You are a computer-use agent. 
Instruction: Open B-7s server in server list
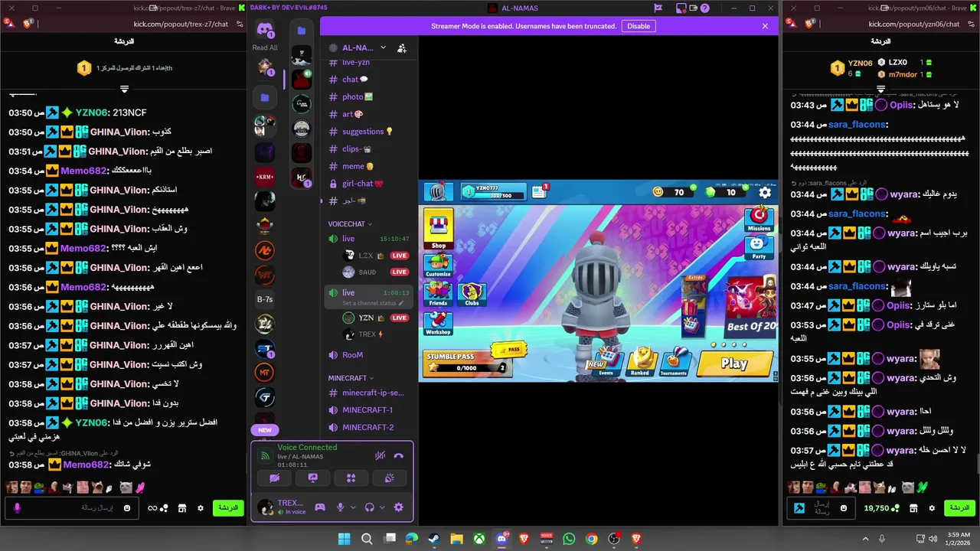[265, 299]
